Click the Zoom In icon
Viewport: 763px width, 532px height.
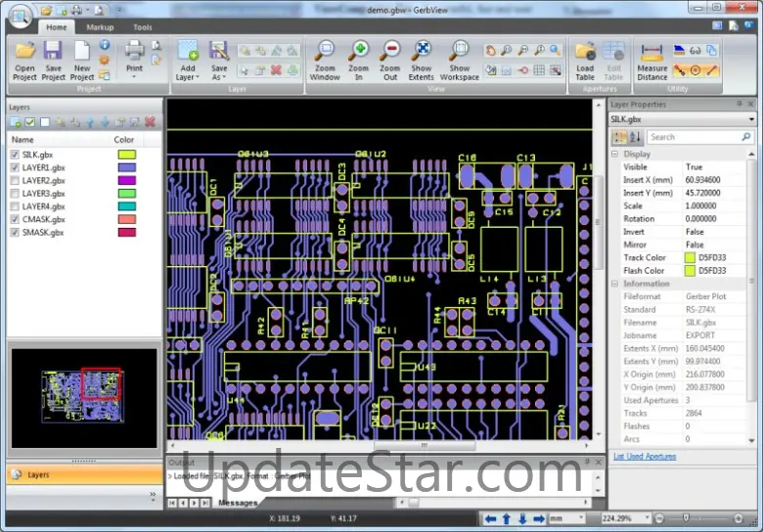click(x=358, y=51)
